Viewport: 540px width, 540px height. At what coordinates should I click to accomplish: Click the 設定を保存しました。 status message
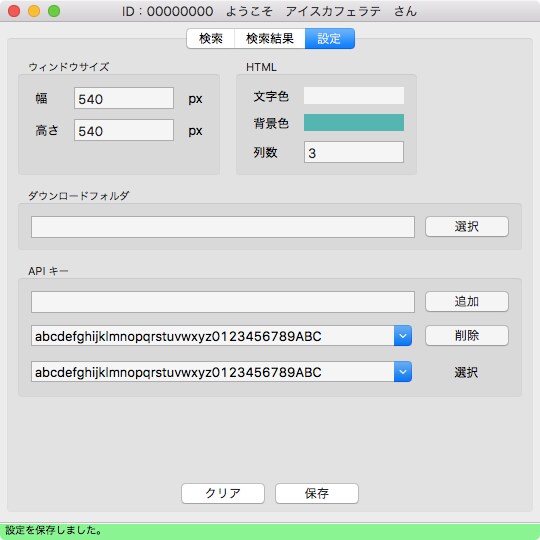54,530
